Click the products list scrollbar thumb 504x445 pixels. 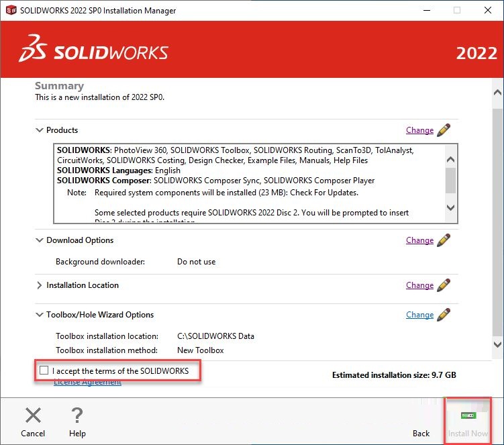pyautogui.click(x=450, y=181)
